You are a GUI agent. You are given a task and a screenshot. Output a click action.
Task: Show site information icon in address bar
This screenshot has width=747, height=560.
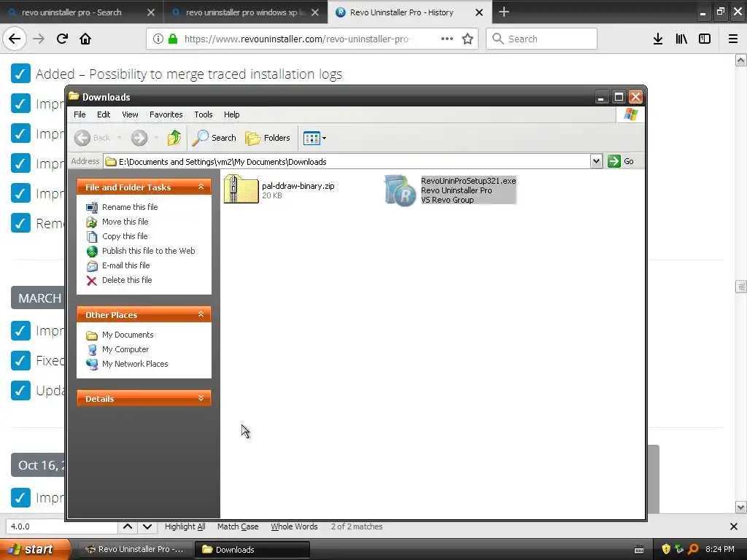pos(158,39)
